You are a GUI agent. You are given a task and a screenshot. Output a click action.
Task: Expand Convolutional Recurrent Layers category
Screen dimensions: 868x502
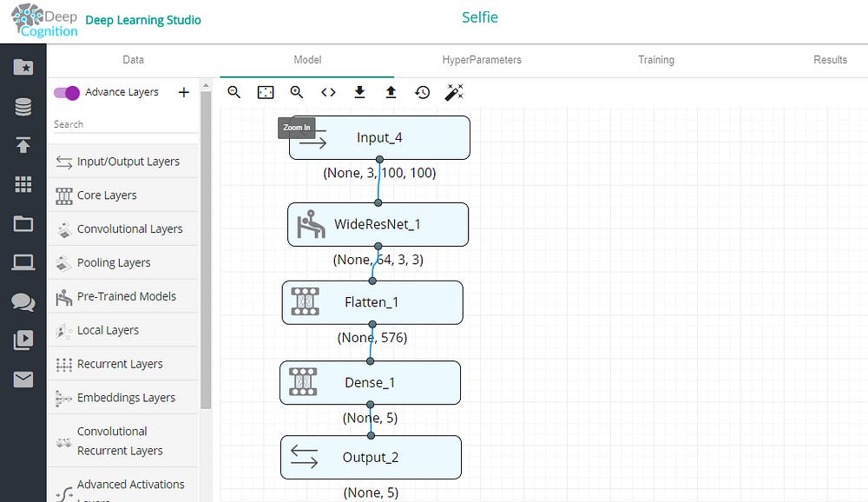tap(123, 441)
